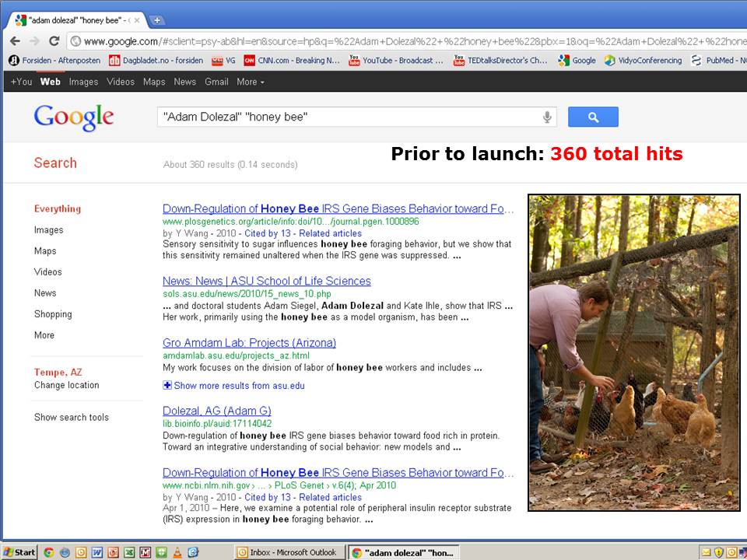Click the 'Change location' link

click(x=66, y=385)
